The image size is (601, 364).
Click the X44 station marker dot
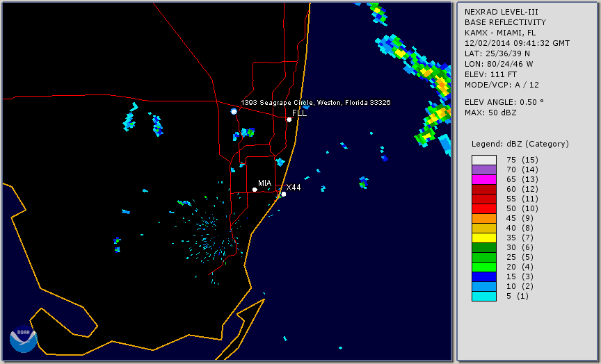[x=283, y=194]
